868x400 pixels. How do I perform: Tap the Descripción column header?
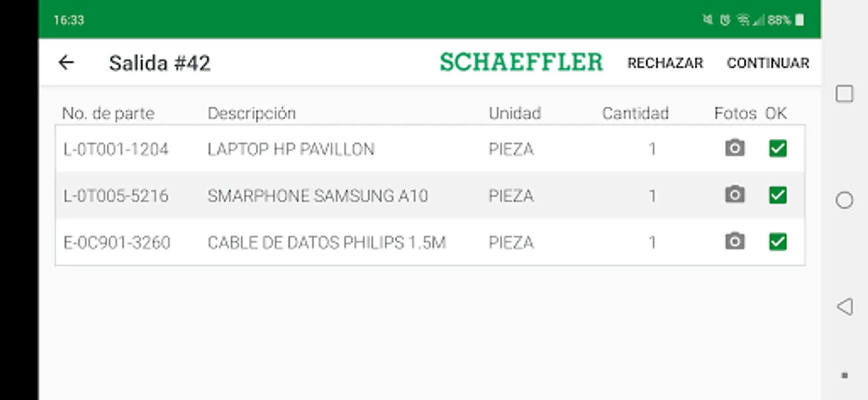(x=252, y=114)
